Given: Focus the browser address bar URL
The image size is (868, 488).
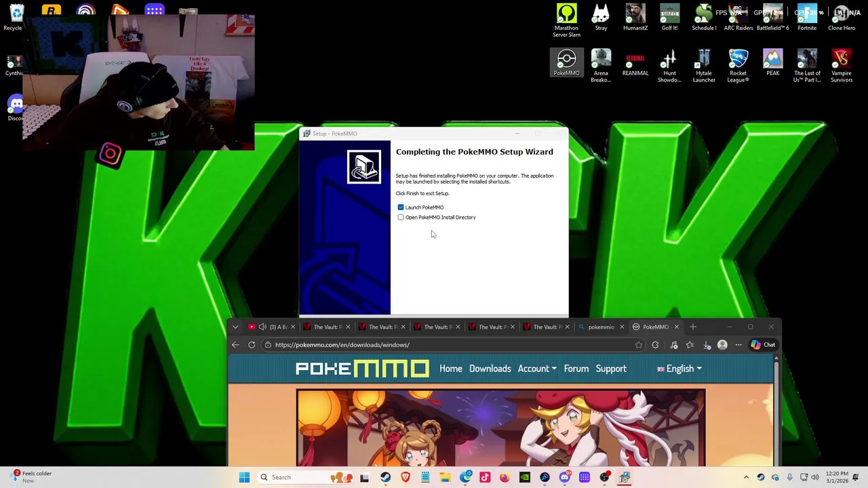Looking at the screenshot, I should pos(342,345).
